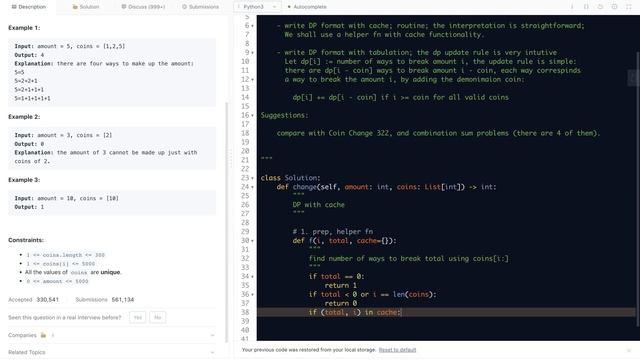Image resolution: width=640 pixels, height=360 pixels.
Task: Collapse Suggestions fold at line 16
Action: pyautogui.click(x=252, y=116)
